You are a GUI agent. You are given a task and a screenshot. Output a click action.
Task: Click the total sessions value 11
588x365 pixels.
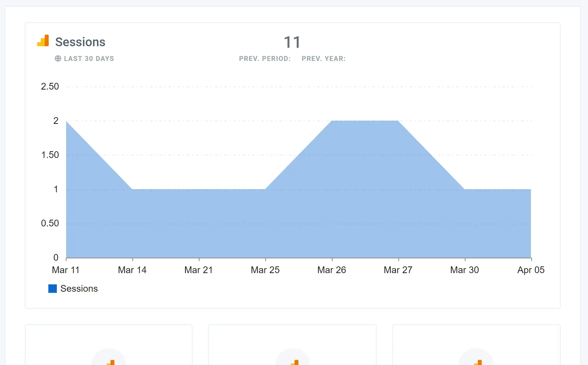pyautogui.click(x=292, y=42)
